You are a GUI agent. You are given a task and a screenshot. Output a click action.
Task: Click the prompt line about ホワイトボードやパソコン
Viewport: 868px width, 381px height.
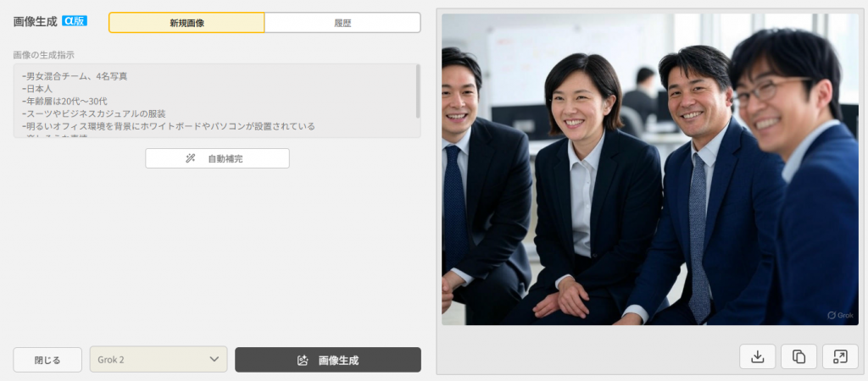coord(169,127)
